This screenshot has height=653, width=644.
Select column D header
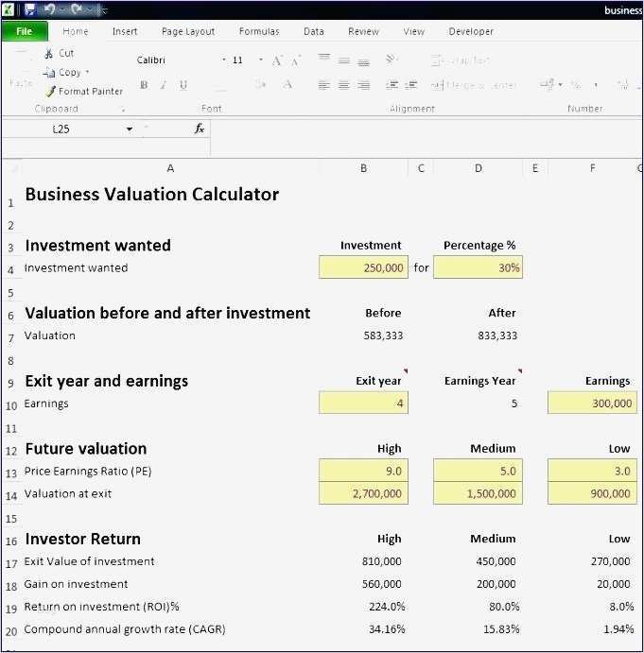click(x=479, y=168)
